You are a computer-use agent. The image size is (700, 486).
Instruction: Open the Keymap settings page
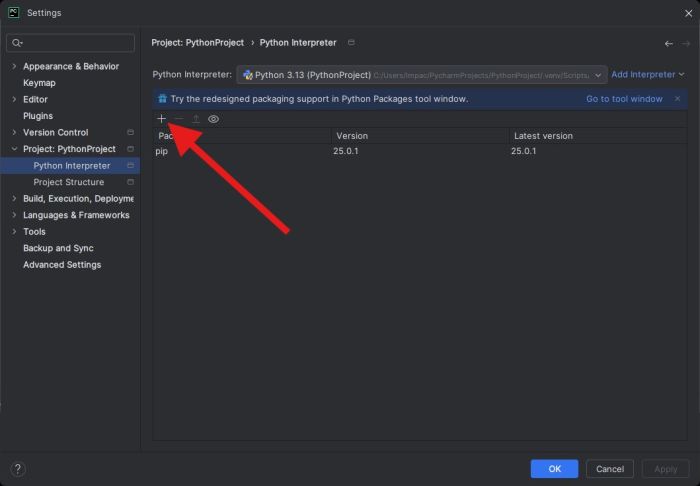coord(39,83)
